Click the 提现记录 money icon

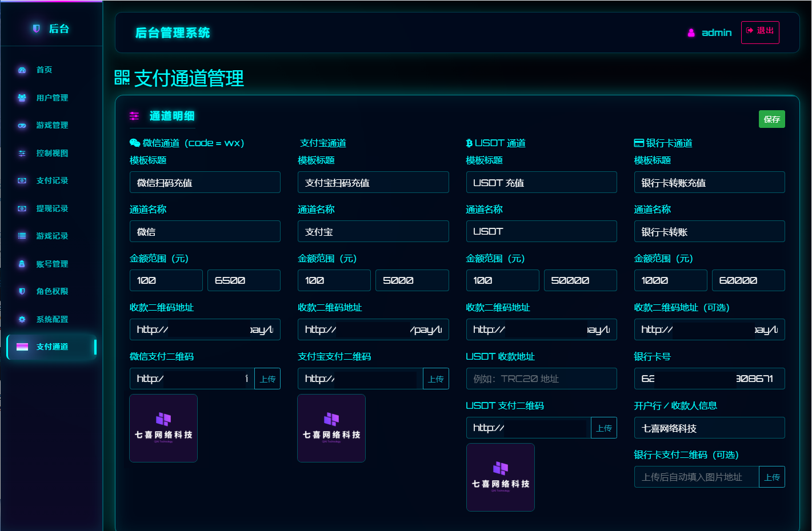(22, 208)
